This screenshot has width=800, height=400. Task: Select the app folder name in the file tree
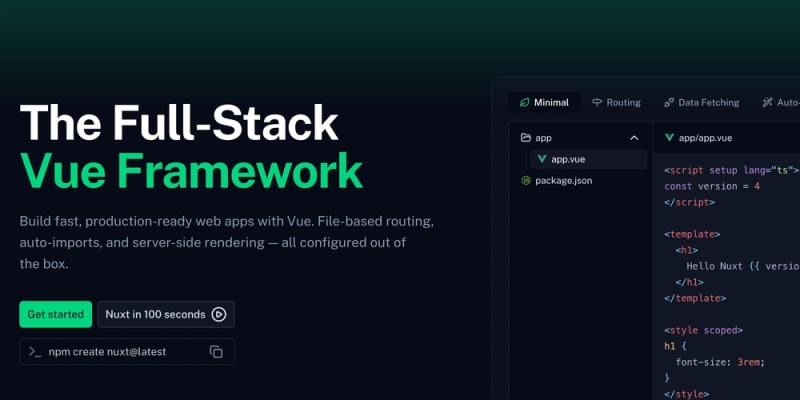click(544, 138)
